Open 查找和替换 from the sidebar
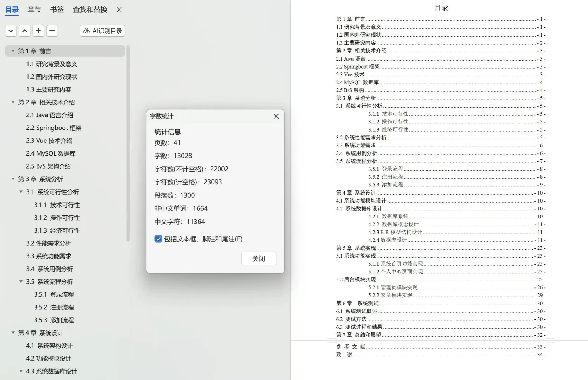 point(89,9)
